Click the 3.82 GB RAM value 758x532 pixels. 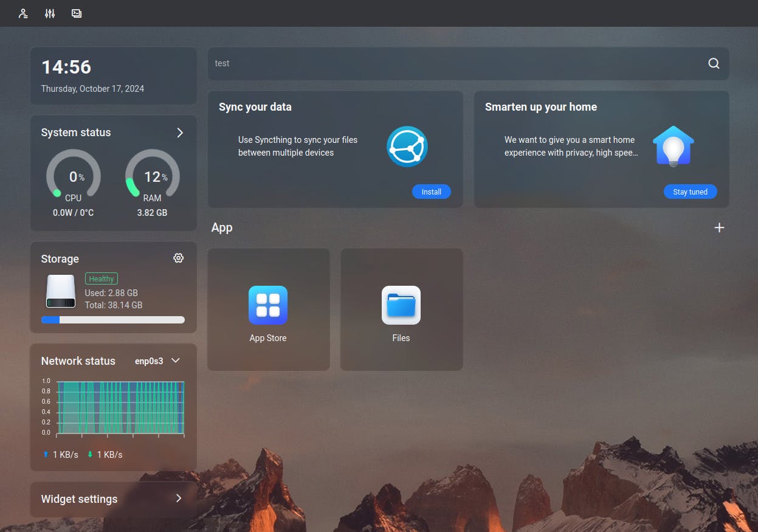coord(152,213)
